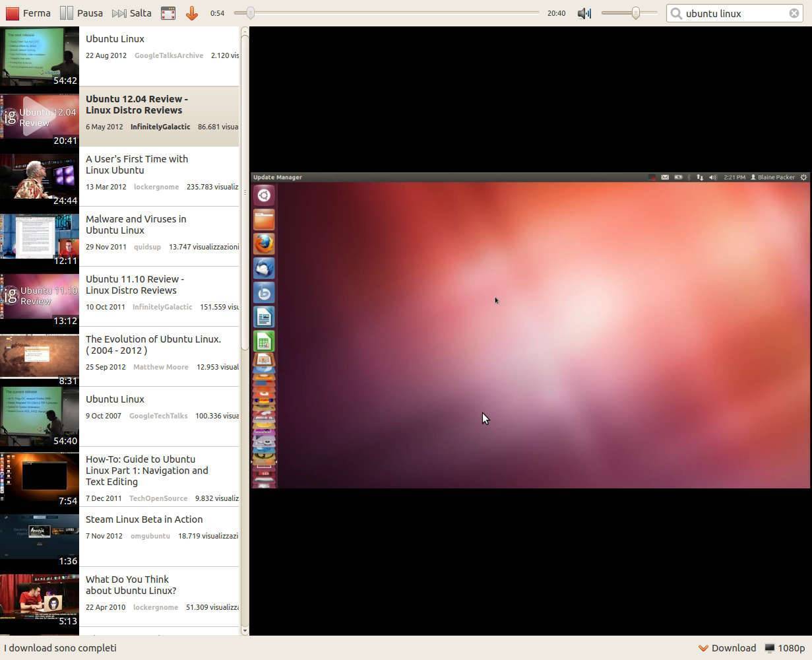This screenshot has height=660, width=812.
Task: Open the 'How-To: Guide to Ubuntu Linux' thumbnail
Action: coord(40,477)
